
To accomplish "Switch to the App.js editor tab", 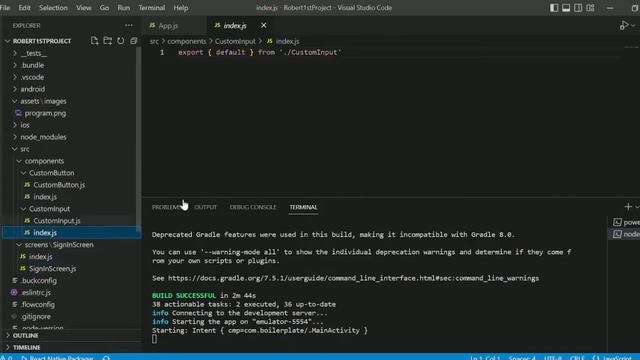I will [x=168, y=26].
